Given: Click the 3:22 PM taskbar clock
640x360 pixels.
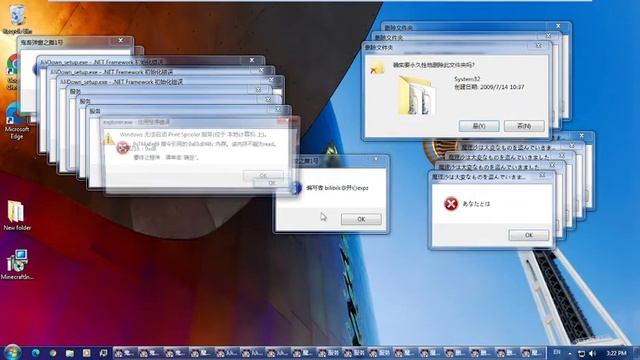Looking at the screenshot, I should tap(616, 353).
